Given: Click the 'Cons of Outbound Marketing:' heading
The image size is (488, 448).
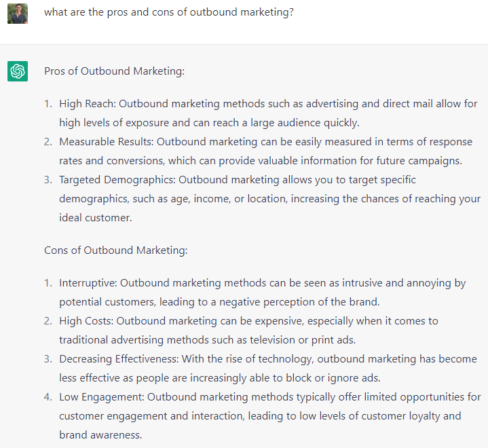Looking at the screenshot, I should tap(116, 250).
